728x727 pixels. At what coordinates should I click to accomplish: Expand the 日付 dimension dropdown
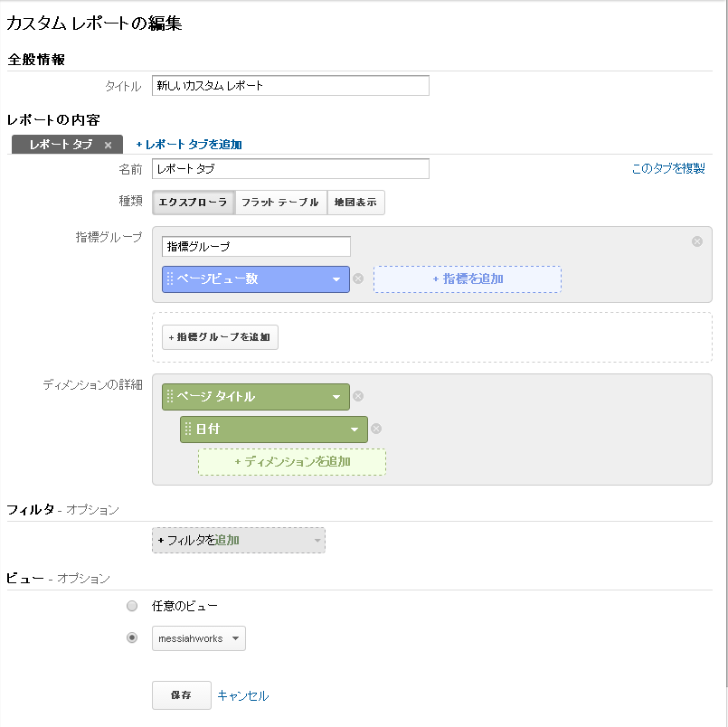tap(274, 429)
